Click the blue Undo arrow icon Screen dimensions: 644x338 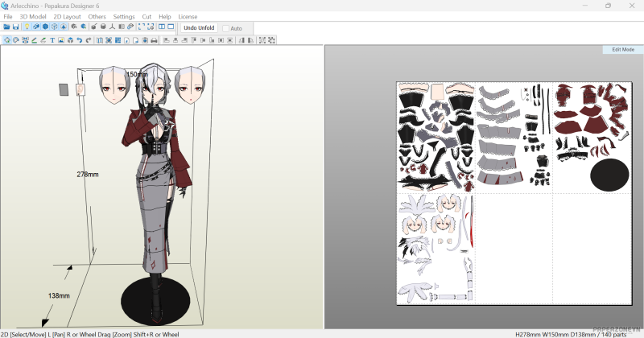(79, 40)
